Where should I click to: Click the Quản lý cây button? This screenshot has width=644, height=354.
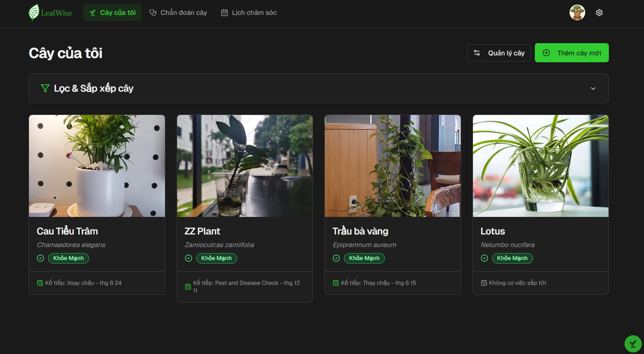(499, 53)
